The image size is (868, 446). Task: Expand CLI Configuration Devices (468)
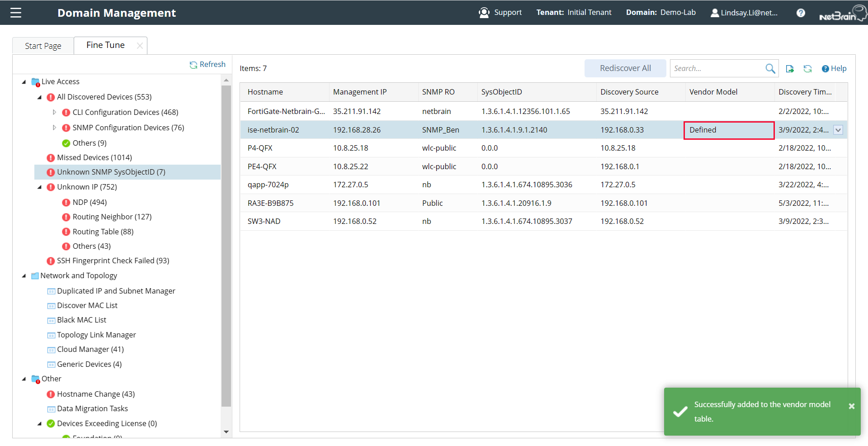click(x=55, y=112)
